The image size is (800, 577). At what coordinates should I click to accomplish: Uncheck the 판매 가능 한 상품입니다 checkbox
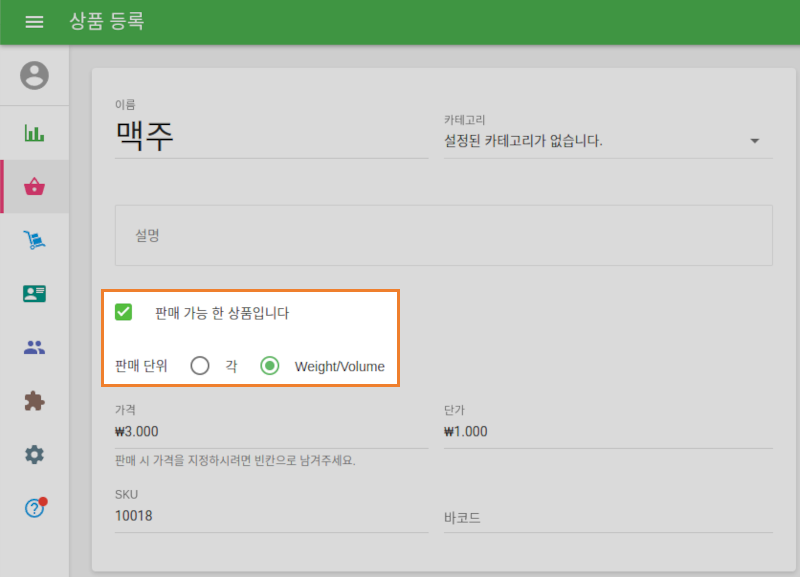click(x=124, y=312)
